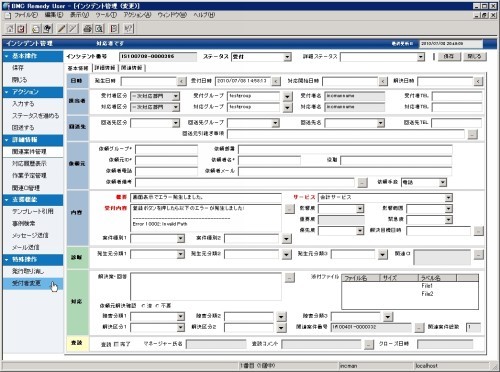Click the printer icon in the toolbar
Image resolution: width=500 pixels, height=372 pixels.
[87, 29]
